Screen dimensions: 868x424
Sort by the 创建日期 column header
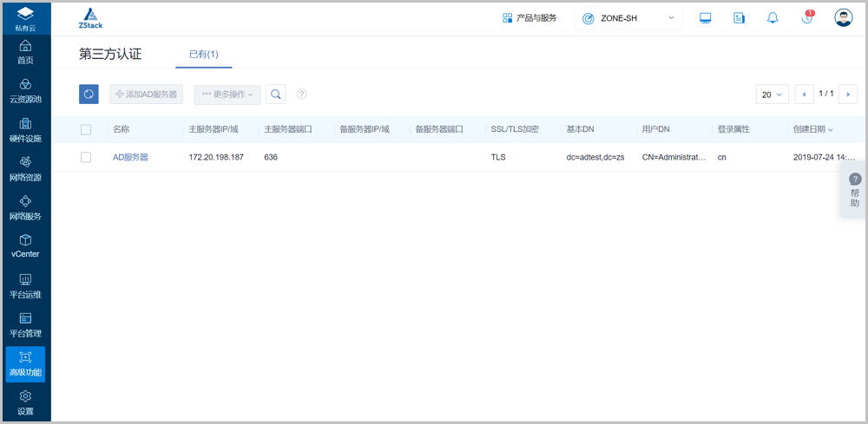coord(812,129)
